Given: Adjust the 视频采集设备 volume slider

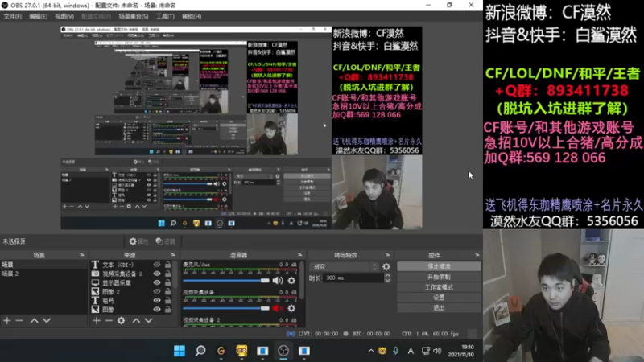Looking at the screenshot, I should coord(226,308).
